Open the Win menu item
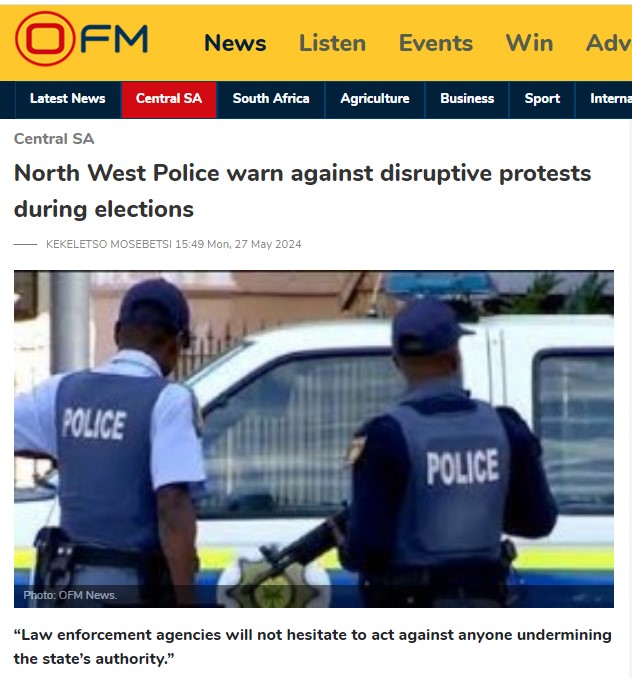 pyautogui.click(x=529, y=43)
